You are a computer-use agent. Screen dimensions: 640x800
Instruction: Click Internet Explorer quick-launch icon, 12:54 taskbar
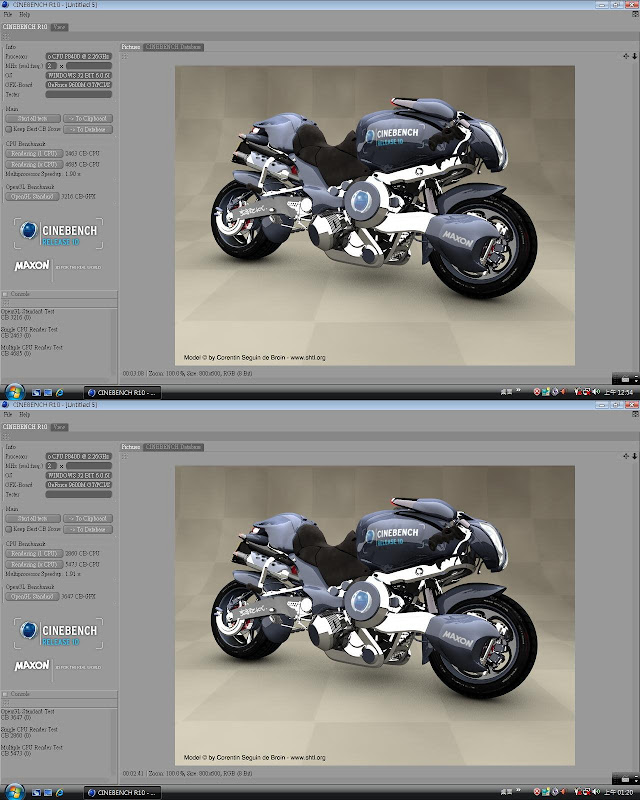click(60, 392)
